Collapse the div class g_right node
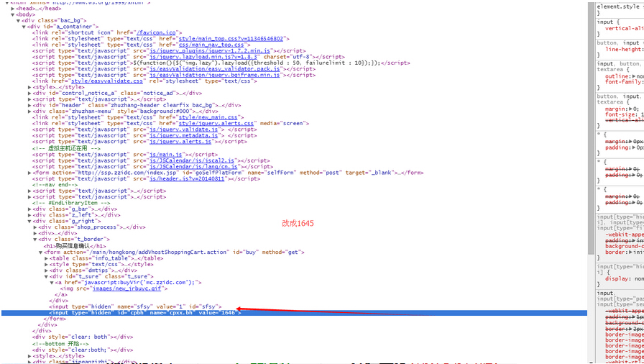The height and width of the screenshot is (364, 644). tap(29, 221)
